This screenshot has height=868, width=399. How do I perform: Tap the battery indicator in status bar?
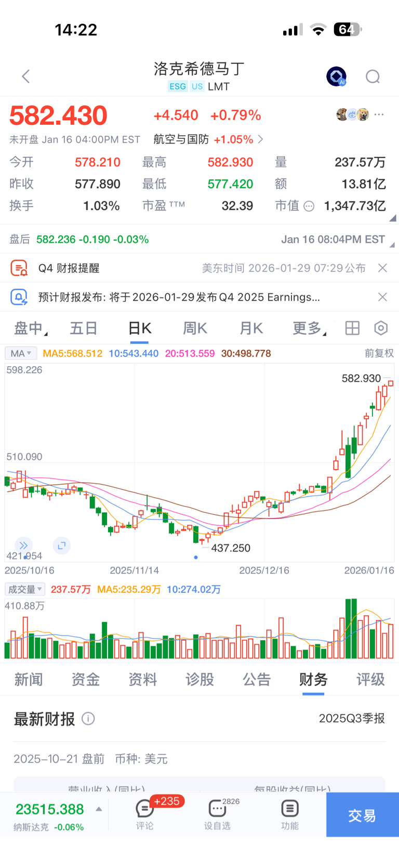click(348, 30)
